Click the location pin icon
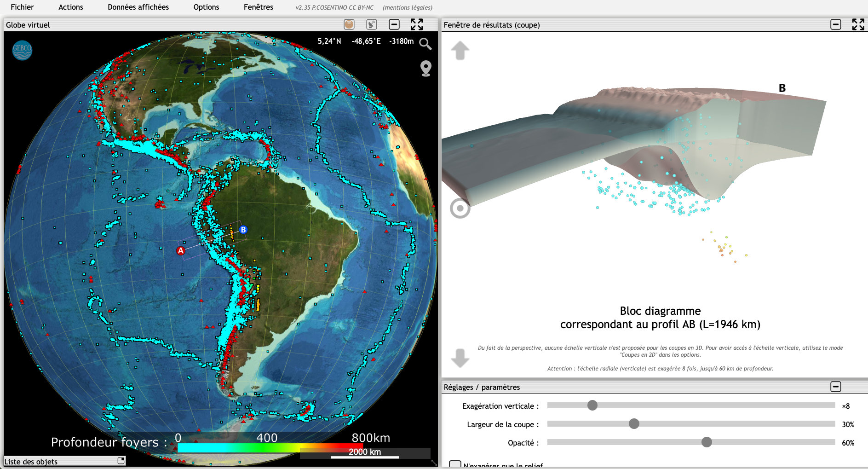Screen dimensions: 868x469 point(426,68)
